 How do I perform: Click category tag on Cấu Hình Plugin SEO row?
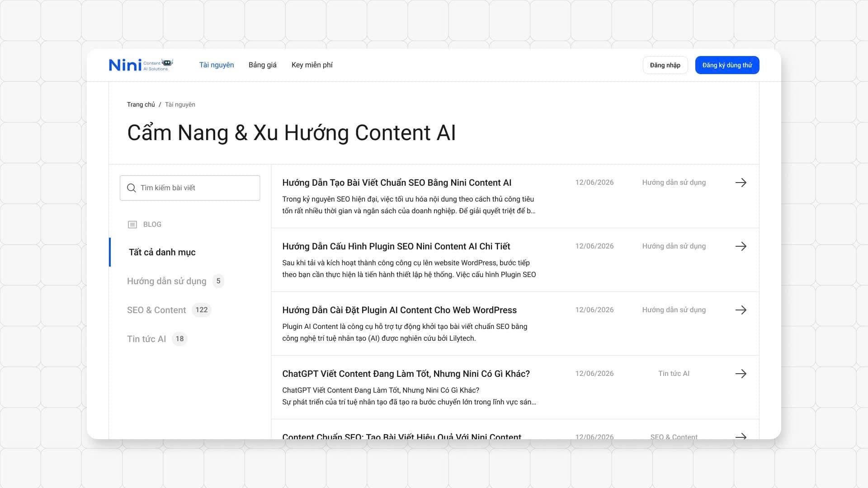[x=674, y=246]
